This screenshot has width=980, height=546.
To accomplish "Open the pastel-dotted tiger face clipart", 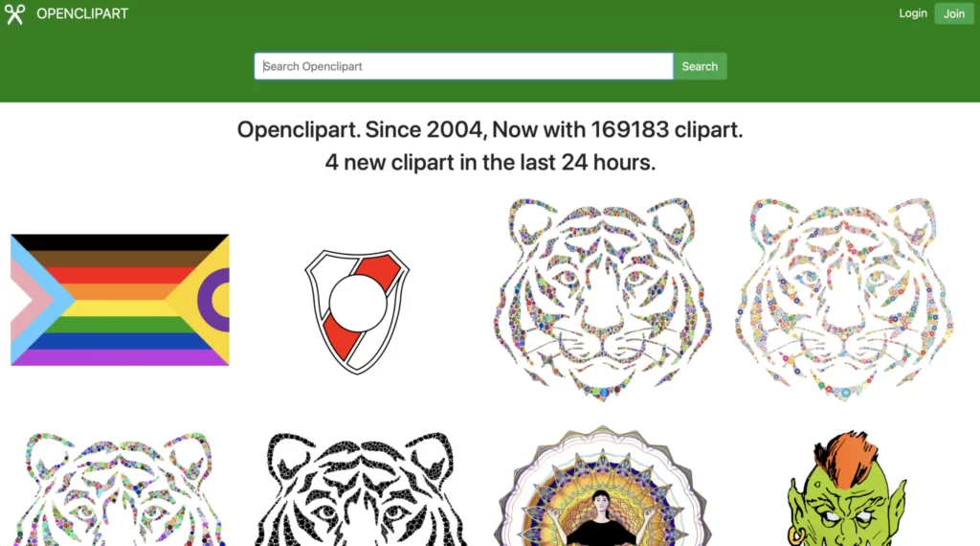I will coord(844,300).
